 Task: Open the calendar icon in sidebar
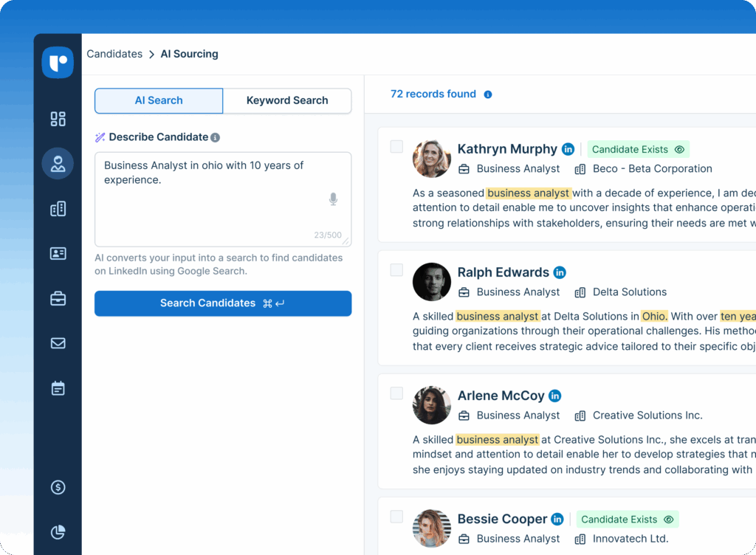coord(58,388)
